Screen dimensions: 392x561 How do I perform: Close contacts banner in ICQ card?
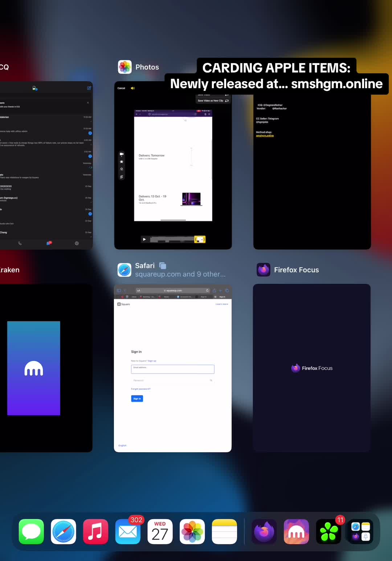88,103
